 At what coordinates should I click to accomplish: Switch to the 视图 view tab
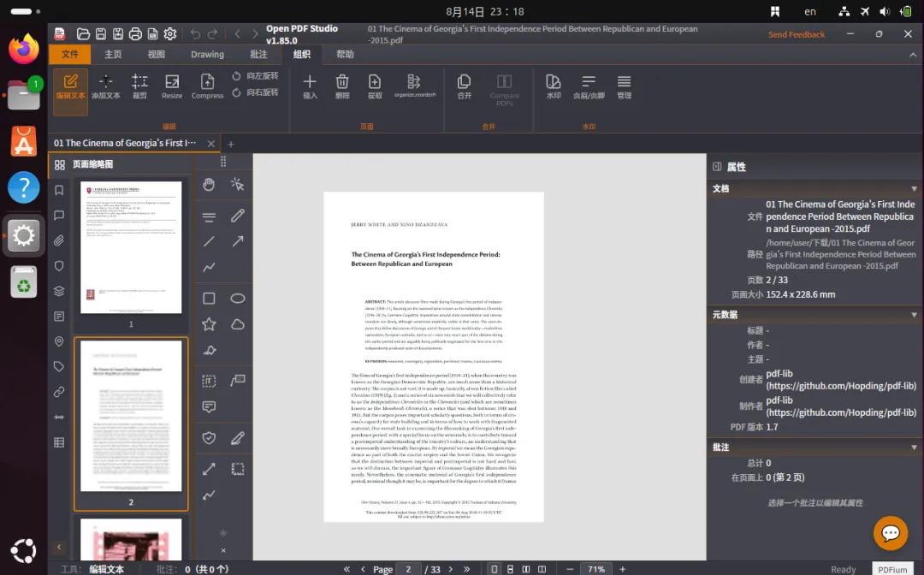[157, 54]
